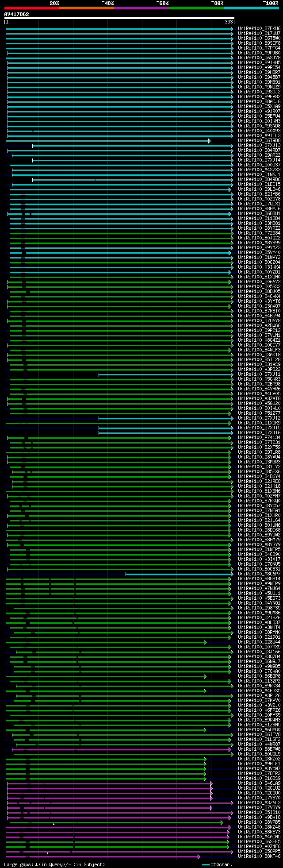Select the UniRef100_A3IKK4 label

click(259, 267)
